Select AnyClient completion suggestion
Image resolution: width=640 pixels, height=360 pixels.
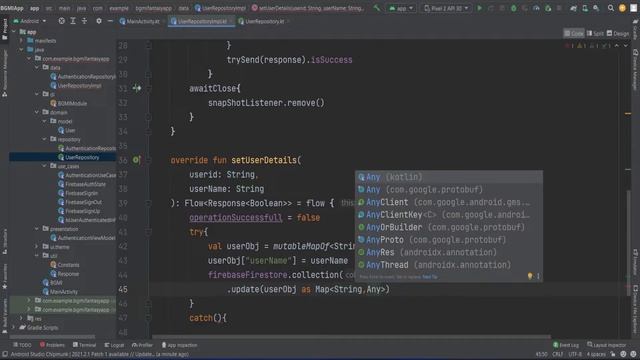[x=449, y=202]
